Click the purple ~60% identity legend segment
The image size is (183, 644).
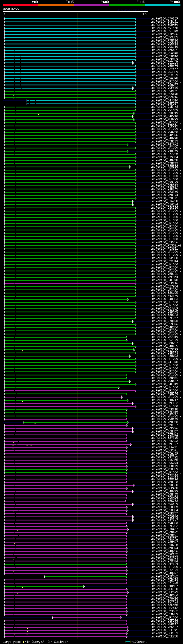[91, 5]
